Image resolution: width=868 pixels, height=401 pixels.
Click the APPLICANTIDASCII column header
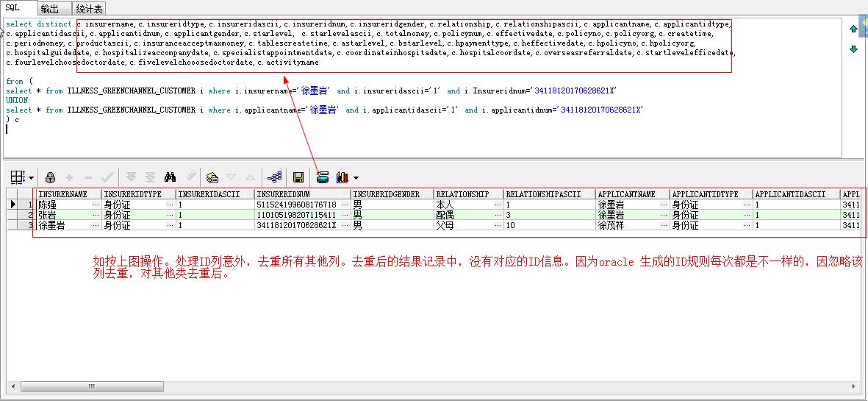(796, 194)
